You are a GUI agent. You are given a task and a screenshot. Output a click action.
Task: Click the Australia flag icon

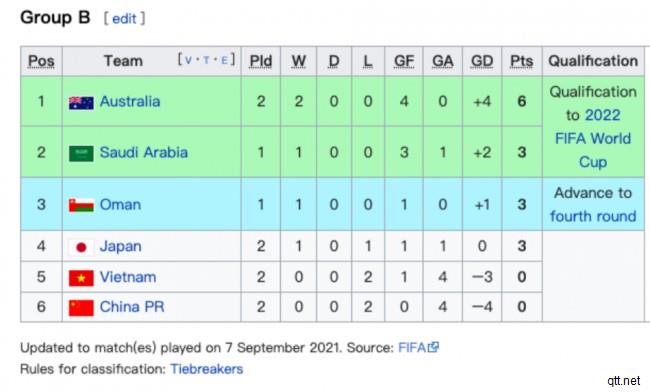(81, 102)
